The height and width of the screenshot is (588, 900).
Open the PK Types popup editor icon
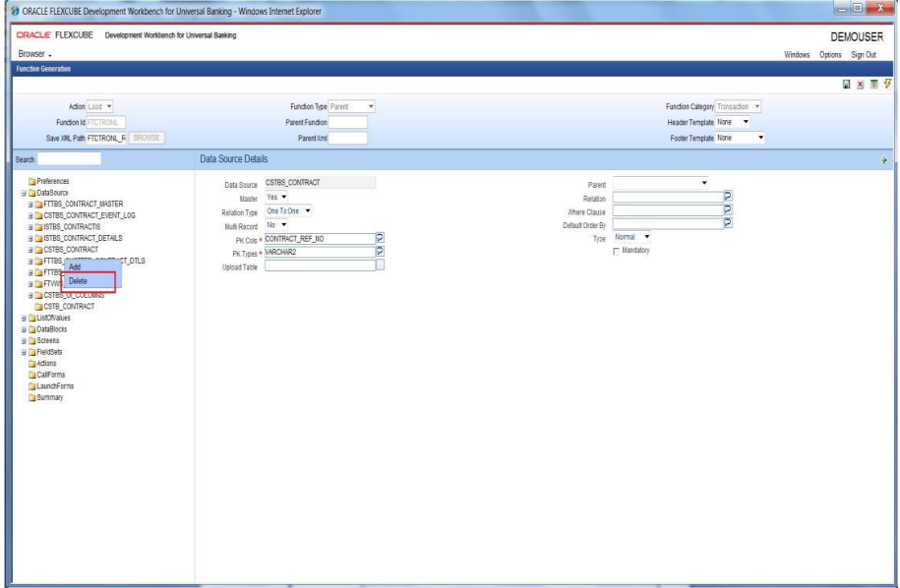[x=380, y=252]
